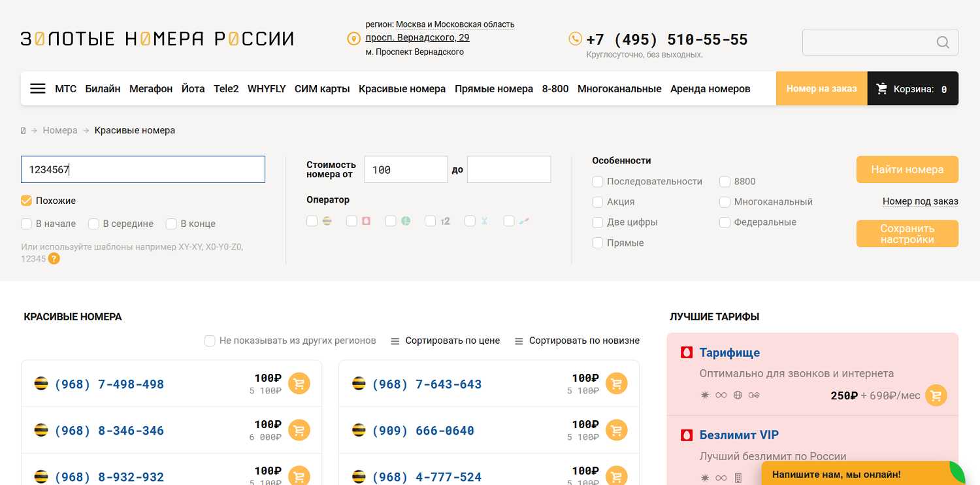Go to home via breadcrumb 0 icon

[x=24, y=130]
